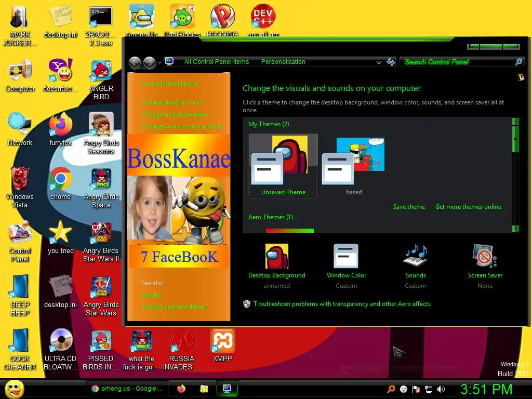Expand the address bar dropdown arrow
This screenshot has width=532, height=399.
pos(379,62)
